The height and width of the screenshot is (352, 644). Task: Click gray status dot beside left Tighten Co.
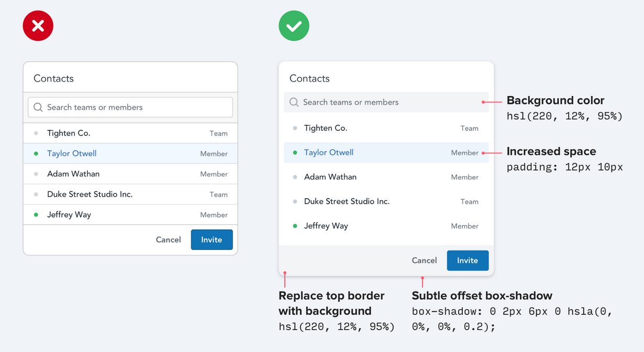pos(36,133)
